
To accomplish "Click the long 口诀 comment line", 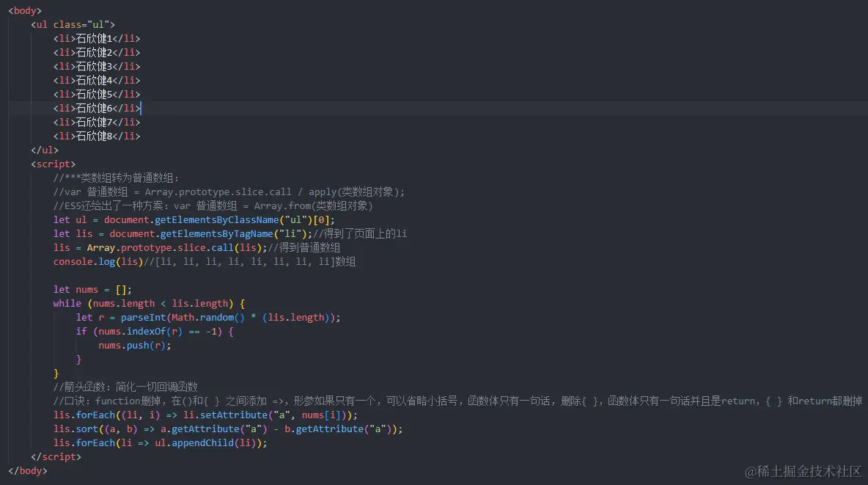I will (457, 401).
